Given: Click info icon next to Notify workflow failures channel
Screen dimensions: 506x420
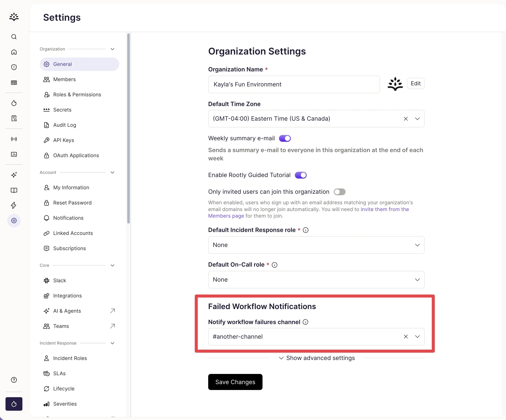Looking at the screenshot, I should pyautogui.click(x=305, y=322).
